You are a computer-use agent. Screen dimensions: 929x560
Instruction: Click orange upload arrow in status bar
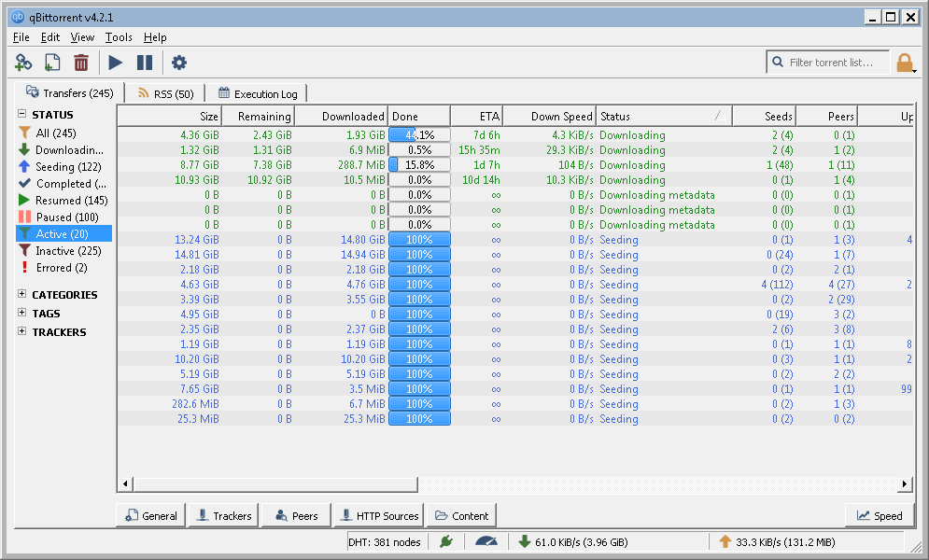click(x=725, y=541)
